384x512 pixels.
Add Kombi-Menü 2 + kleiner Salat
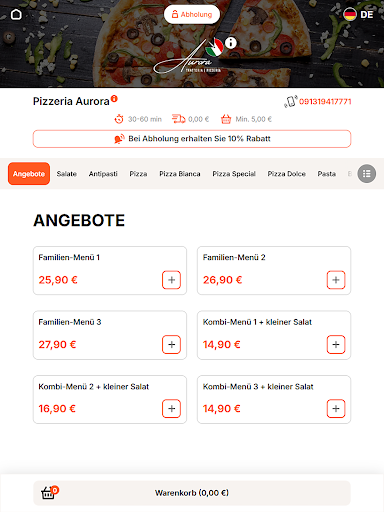coord(171,409)
